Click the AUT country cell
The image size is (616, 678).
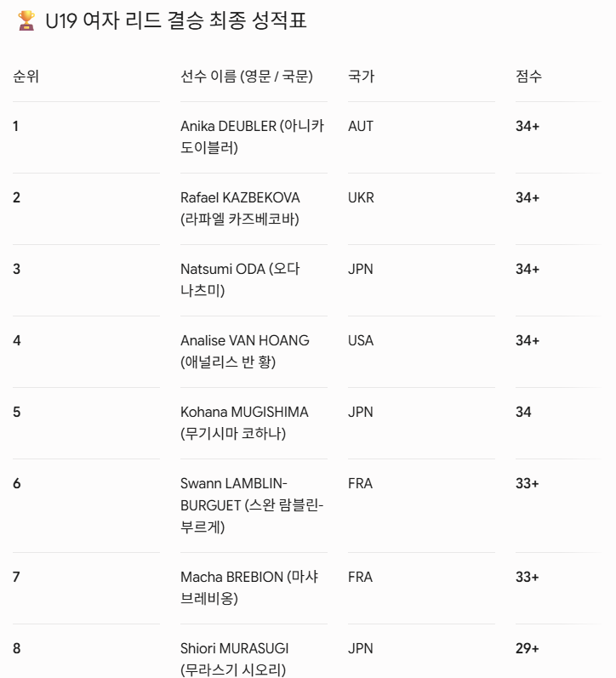point(361,126)
